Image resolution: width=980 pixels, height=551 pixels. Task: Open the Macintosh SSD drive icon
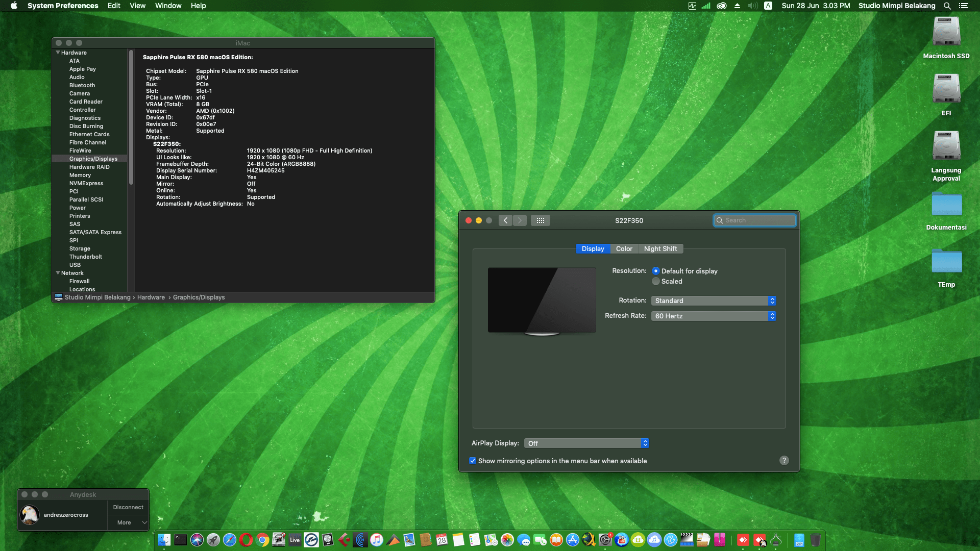tap(946, 33)
